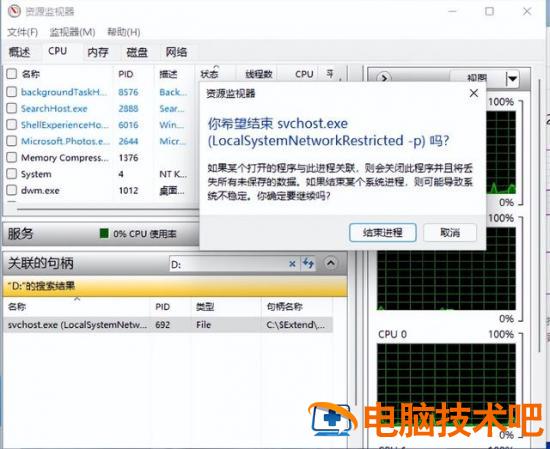Toggle the select-all checkbox next to 名称
Viewport: 550px width, 449px height.
tap(12, 74)
